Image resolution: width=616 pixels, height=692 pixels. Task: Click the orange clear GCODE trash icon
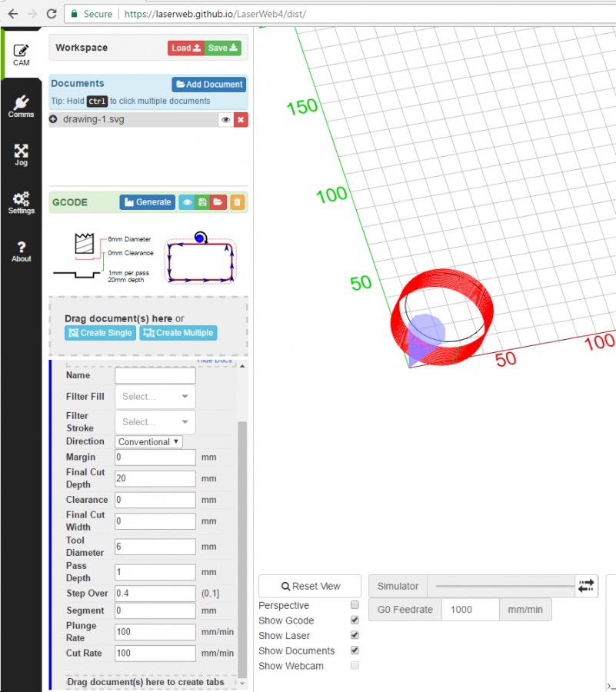point(237,202)
